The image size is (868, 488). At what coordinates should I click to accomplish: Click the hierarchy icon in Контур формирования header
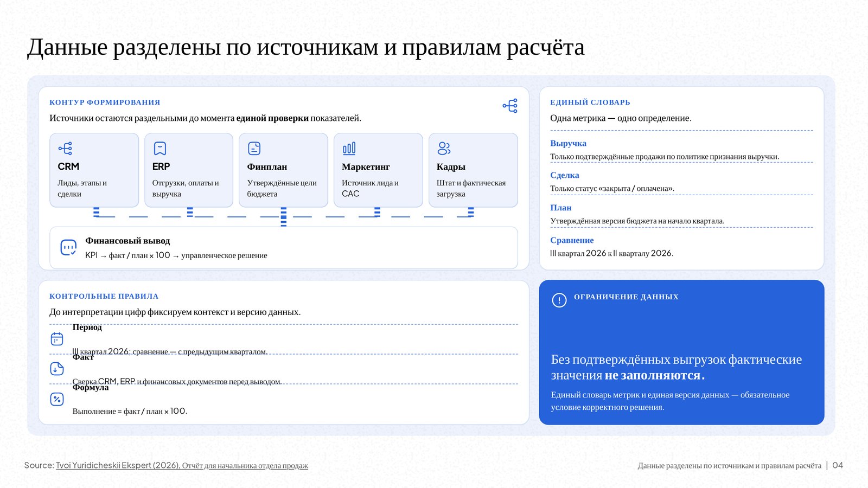coord(510,105)
